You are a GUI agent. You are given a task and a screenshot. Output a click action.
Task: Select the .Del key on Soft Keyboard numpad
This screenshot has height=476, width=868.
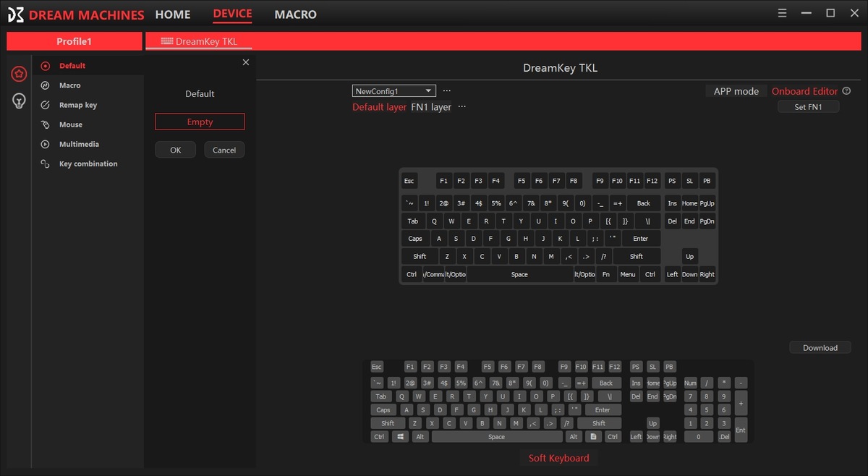[724, 437]
